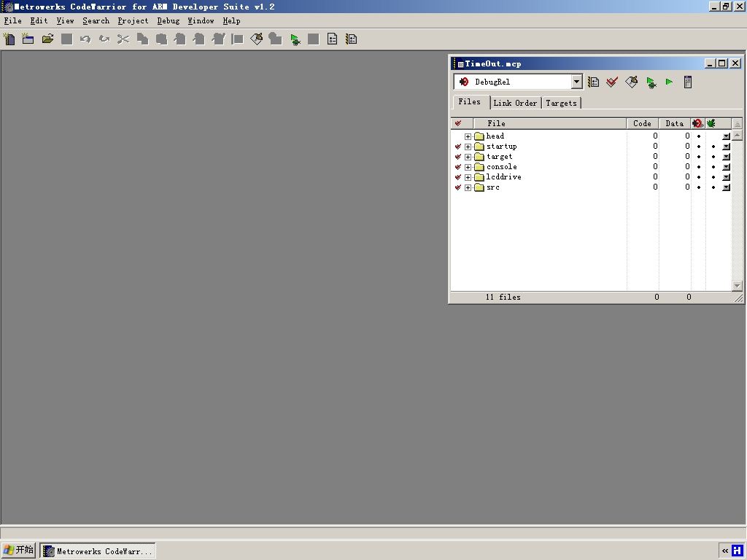Expand the target folder
The image size is (747, 560).
[x=468, y=157]
